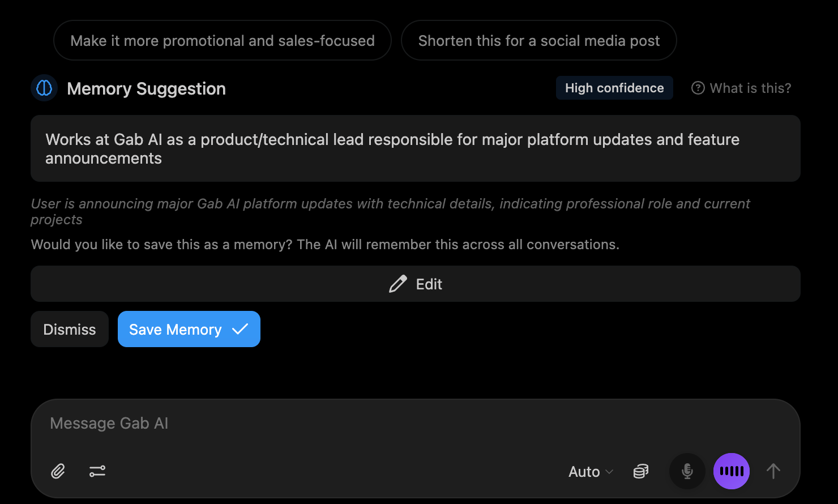Click the blue Save Memory button
This screenshot has width=838, height=504.
(x=189, y=330)
